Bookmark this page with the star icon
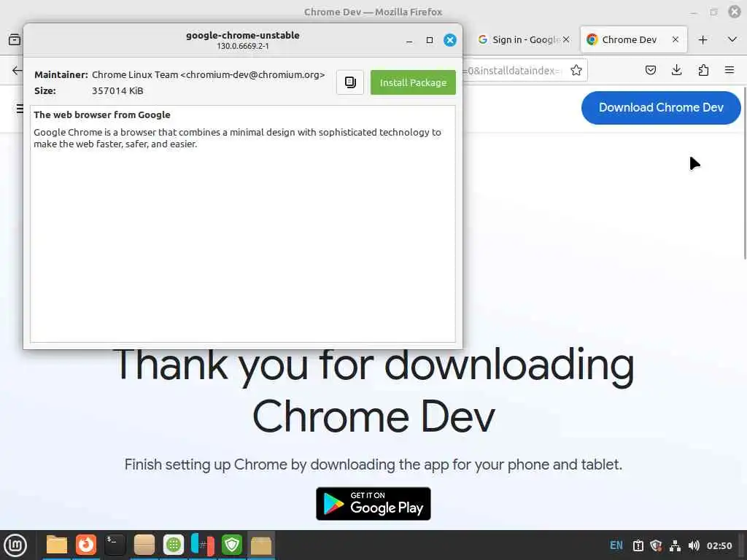Viewport: 747px width, 560px height. click(x=576, y=71)
